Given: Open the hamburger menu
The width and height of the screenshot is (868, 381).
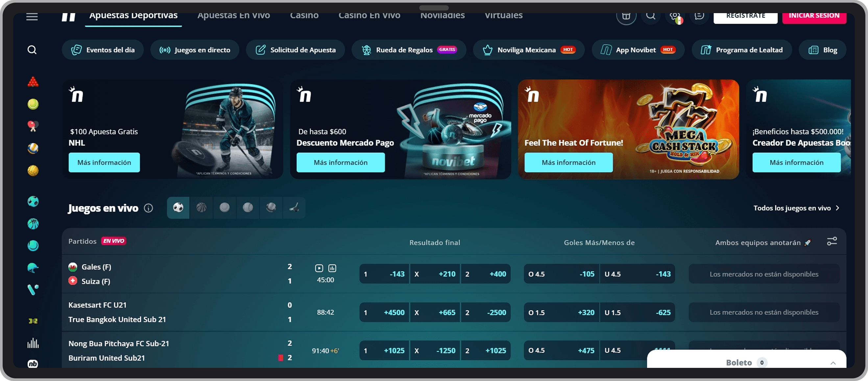Looking at the screenshot, I should click(x=32, y=17).
